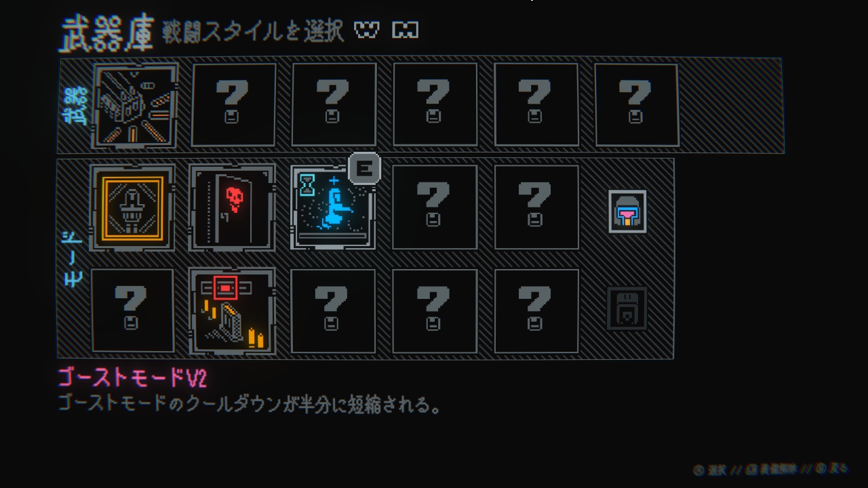868x488 pixels.
Task: Click the M key icon in header
Action: tap(406, 30)
